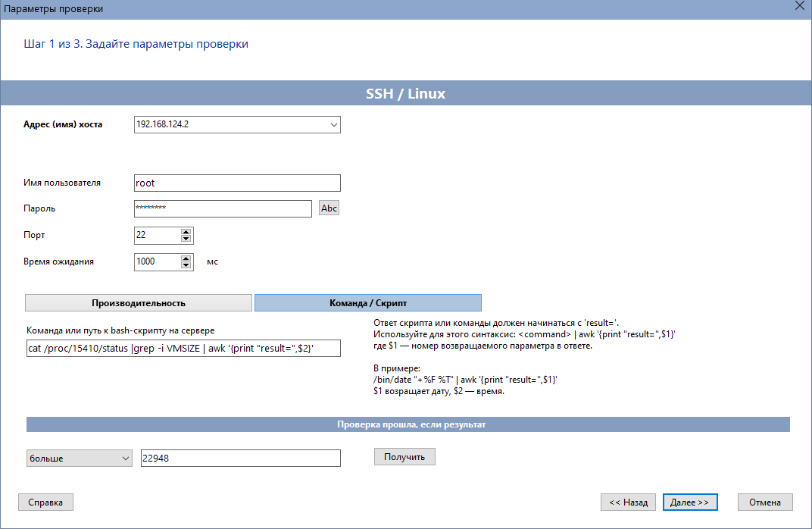Click the 'SSH / Linux' header
This screenshot has width=812, height=529.
click(405, 93)
